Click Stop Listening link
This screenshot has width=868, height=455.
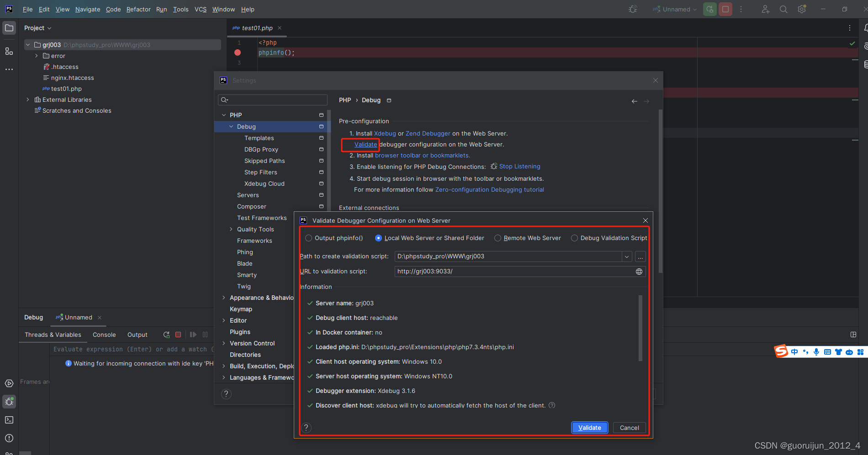pyautogui.click(x=520, y=166)
